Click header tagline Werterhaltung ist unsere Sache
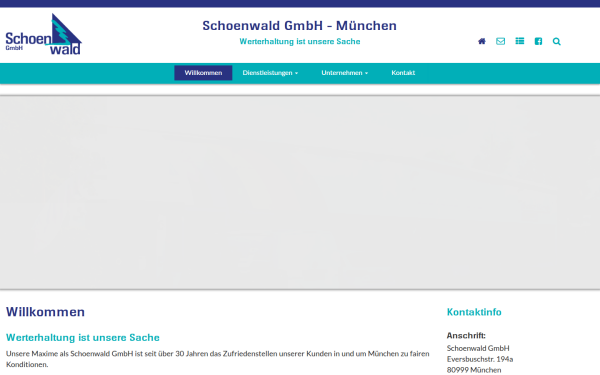 (x=300, y=41)
